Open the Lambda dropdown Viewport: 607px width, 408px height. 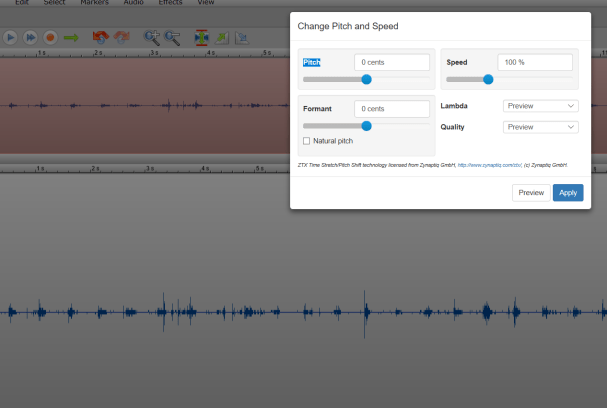tap(540, 106)
